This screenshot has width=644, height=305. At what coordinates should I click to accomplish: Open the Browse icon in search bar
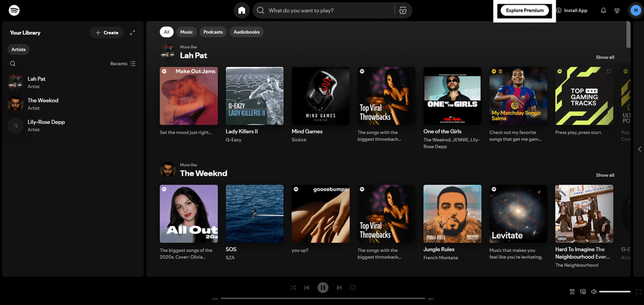(402, 11)
